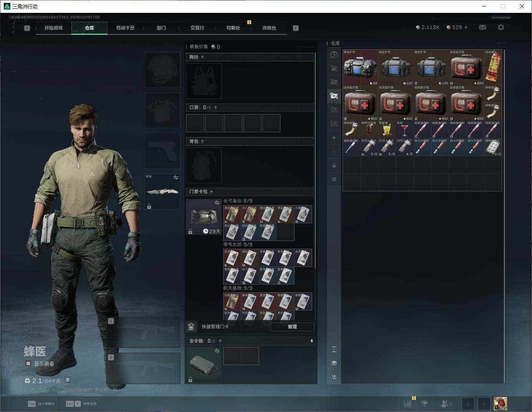Select the empty helmet slot
The width and height of the screenshot is (532, 412).
[x=162, y=70]
